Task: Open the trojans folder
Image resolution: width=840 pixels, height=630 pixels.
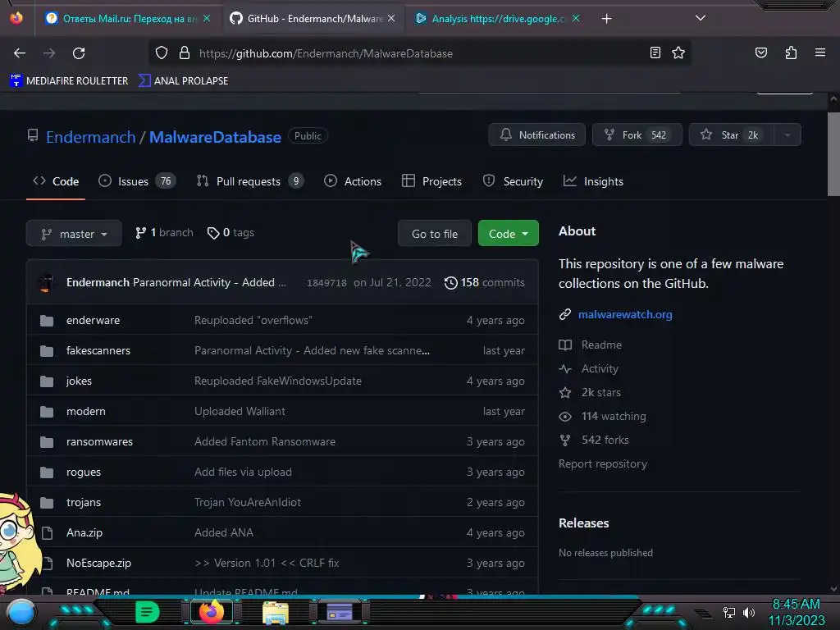Action: (84, 503)
